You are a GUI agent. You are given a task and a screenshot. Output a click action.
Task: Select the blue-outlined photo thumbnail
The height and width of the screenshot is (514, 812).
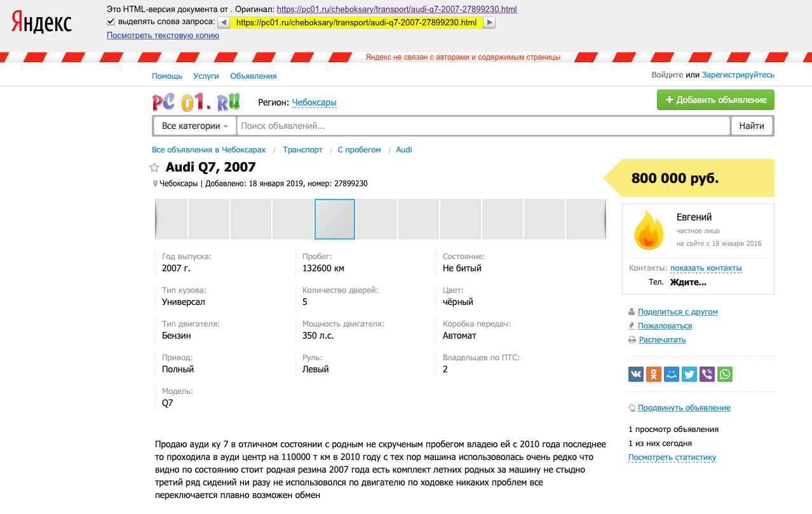pos(335,219)
